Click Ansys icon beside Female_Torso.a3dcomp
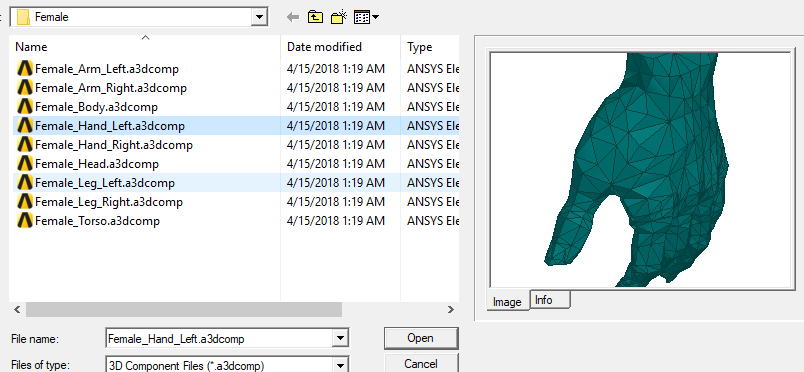This screenshot has height=372, width=804. [25, 221]
